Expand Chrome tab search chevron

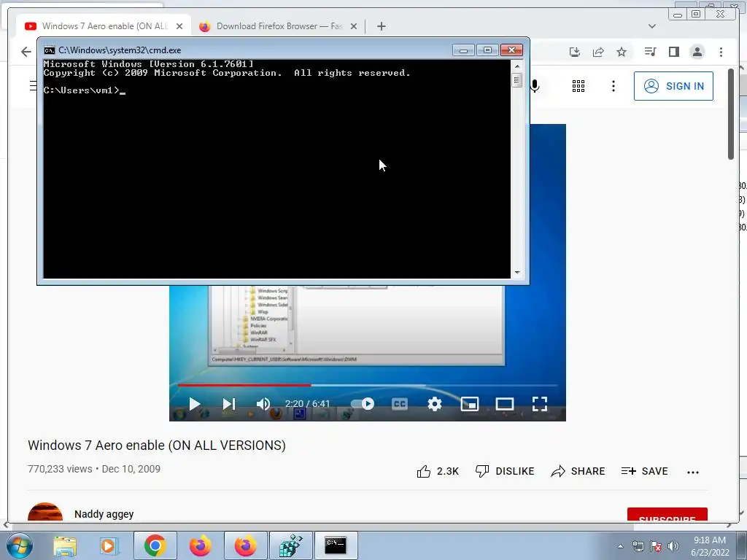pyautogui.click(x=651, y=26)
